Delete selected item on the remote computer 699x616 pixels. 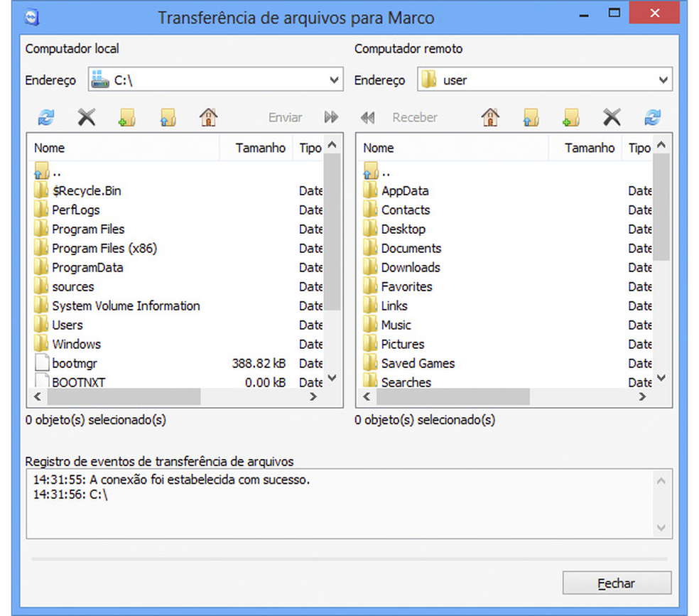(x=612, y=117)
